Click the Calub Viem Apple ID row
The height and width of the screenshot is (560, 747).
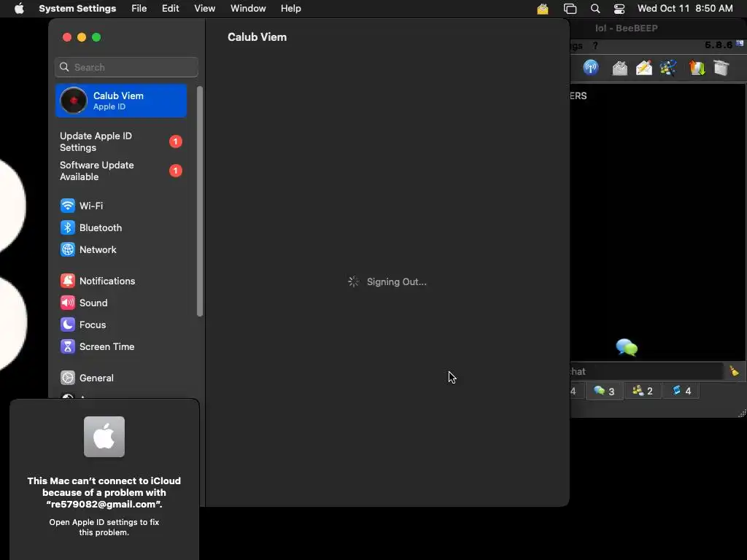tap(121, 101)
